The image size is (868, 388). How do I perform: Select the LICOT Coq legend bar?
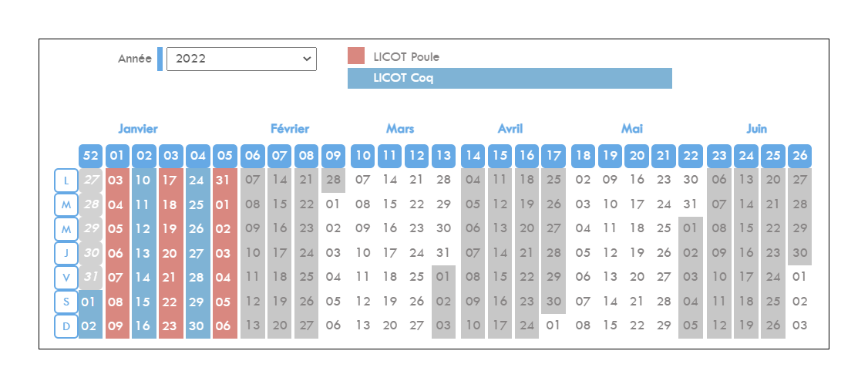510,78
